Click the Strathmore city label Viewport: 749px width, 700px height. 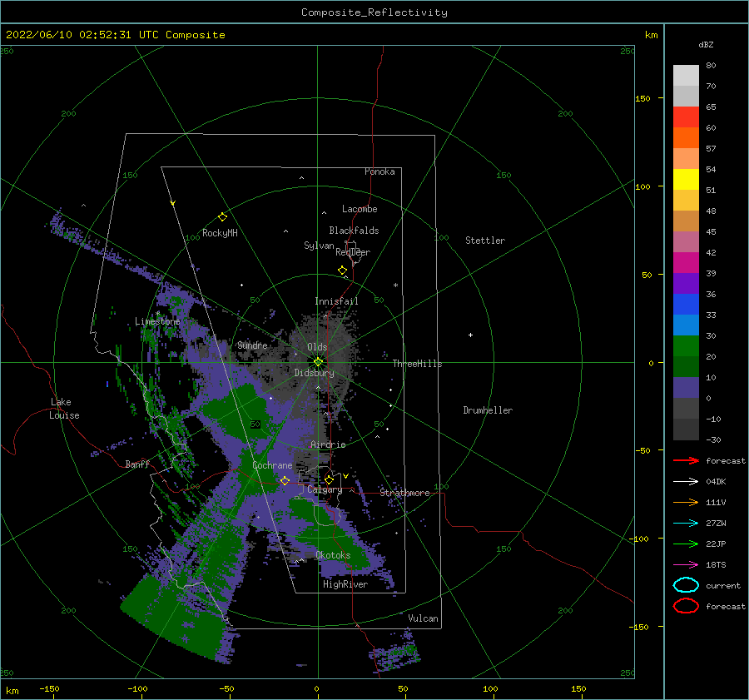point(404,493)
